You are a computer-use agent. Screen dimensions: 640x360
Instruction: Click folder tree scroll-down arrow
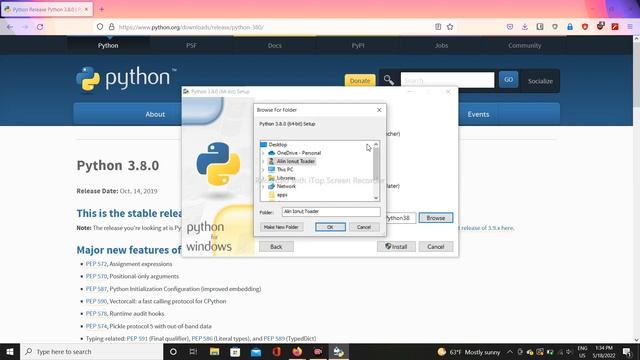pos(376,198)
